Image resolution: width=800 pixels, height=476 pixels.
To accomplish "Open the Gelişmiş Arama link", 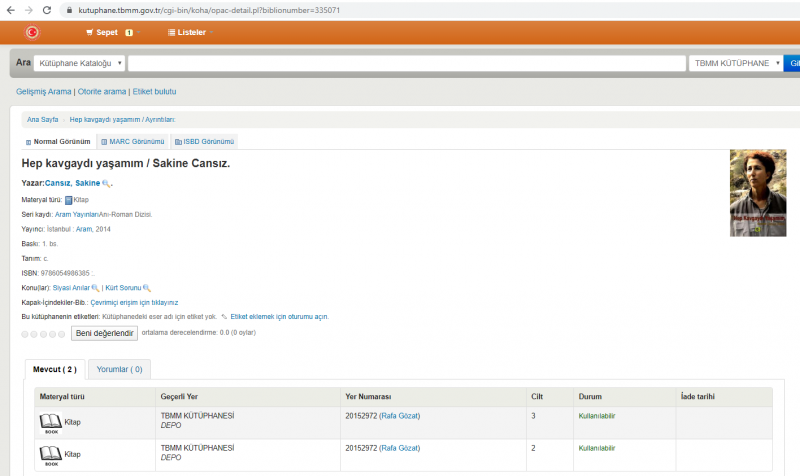I will pos(44,92).
